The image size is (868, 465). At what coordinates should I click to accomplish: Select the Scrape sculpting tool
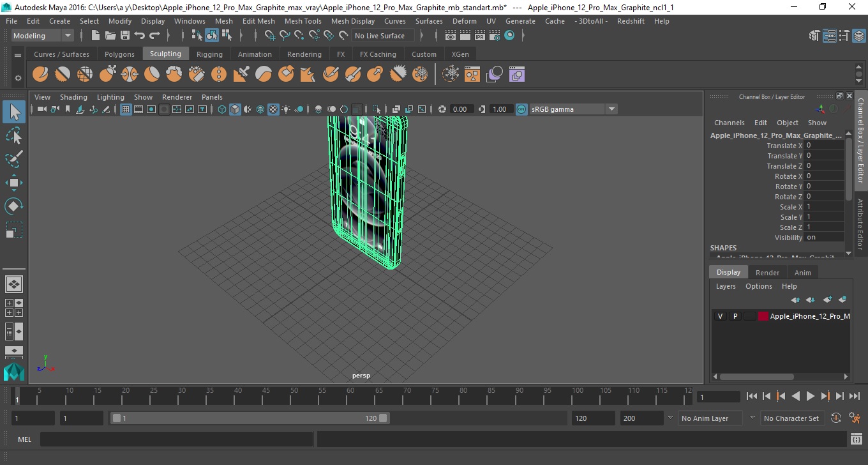coord(286,75)
